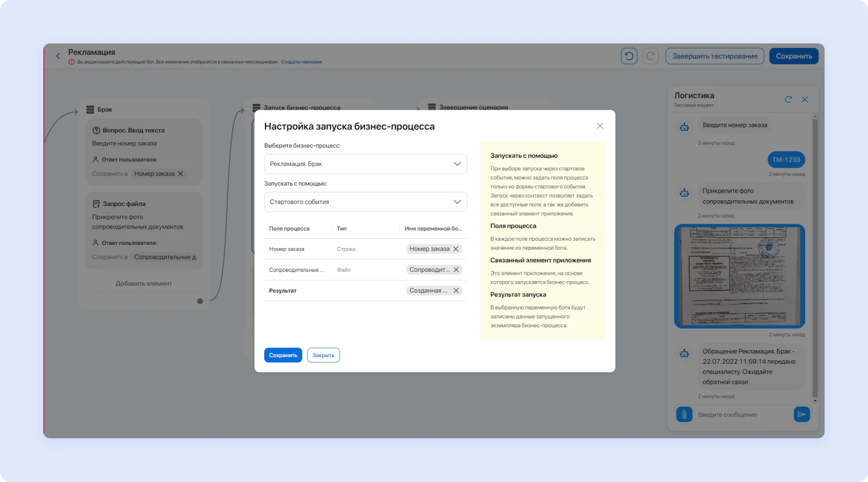Open the attached document photo thumbnail
868x482 pixels.
(739, 276)
